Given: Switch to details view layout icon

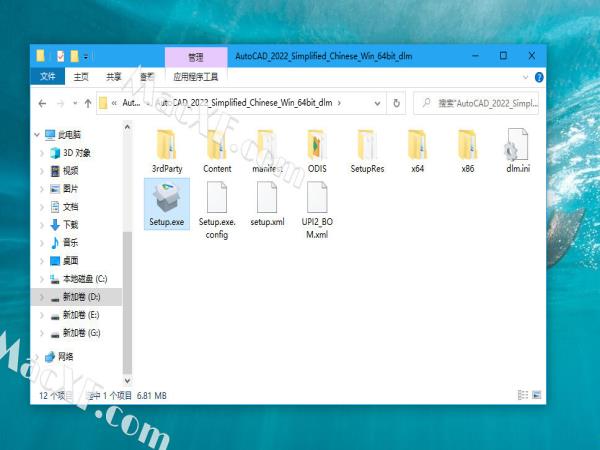Looking at the screenshot, I should [522, 395].
